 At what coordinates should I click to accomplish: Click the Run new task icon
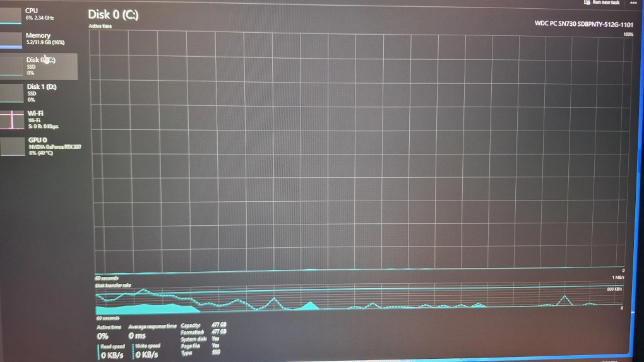click(587, 3)
